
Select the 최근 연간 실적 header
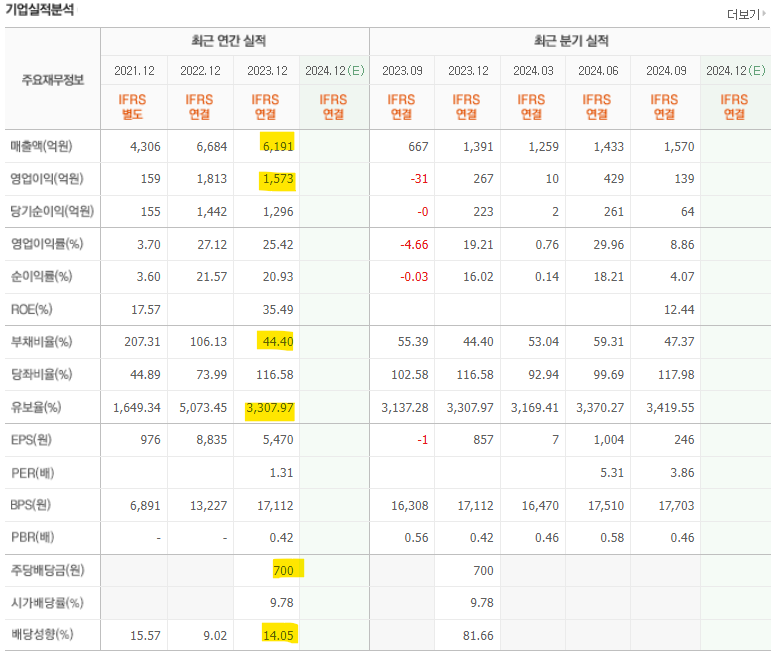[229, 40]
